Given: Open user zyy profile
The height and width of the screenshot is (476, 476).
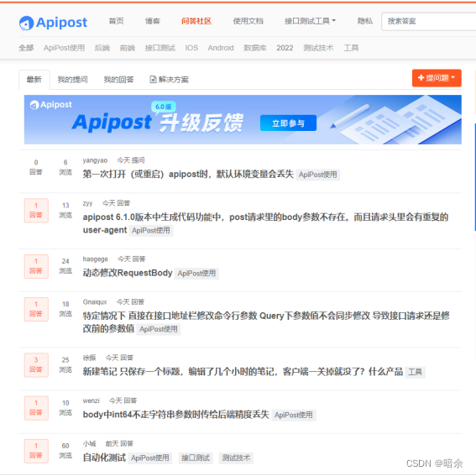Looking at the screenshot, I should 87,203.
